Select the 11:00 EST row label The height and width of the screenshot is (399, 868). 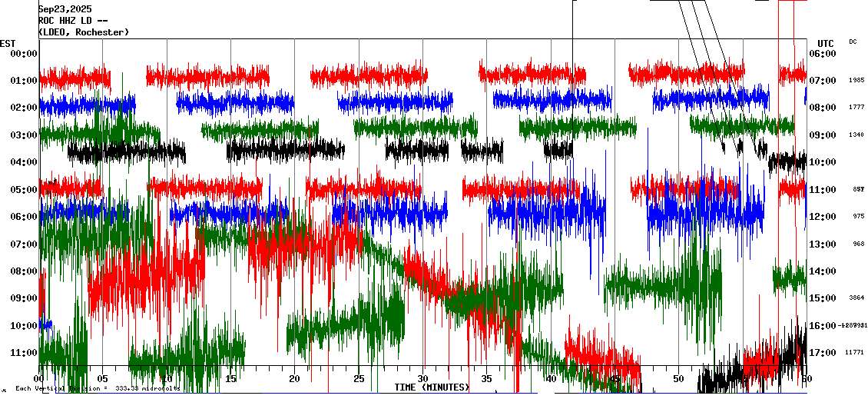[x=23, y=353]
